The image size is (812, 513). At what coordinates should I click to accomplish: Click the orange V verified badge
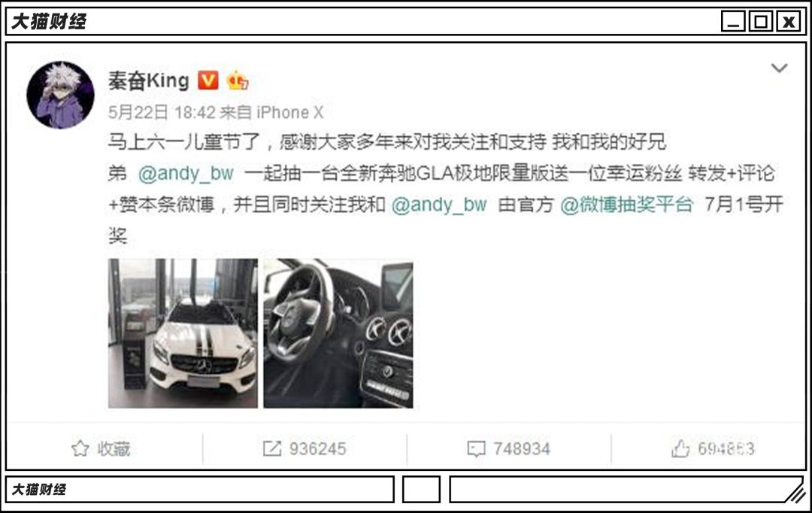pyautogui.click(x=208, y=80)
